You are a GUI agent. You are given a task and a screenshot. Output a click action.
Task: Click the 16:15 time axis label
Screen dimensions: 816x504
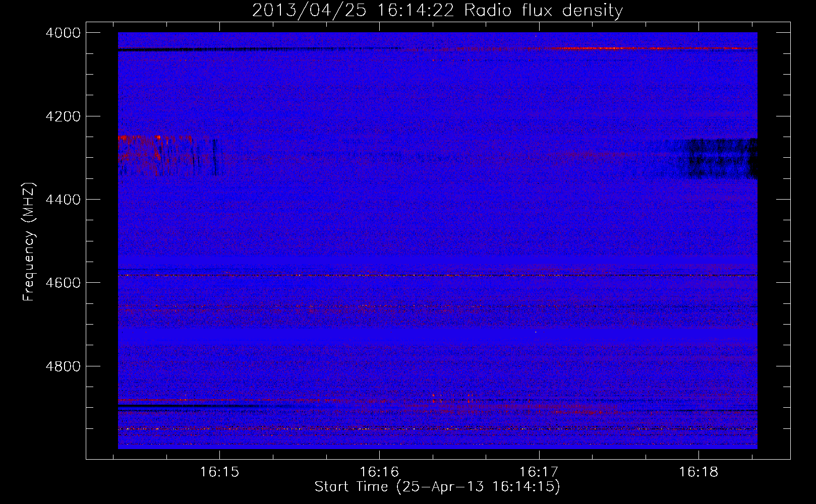(219, 472)
